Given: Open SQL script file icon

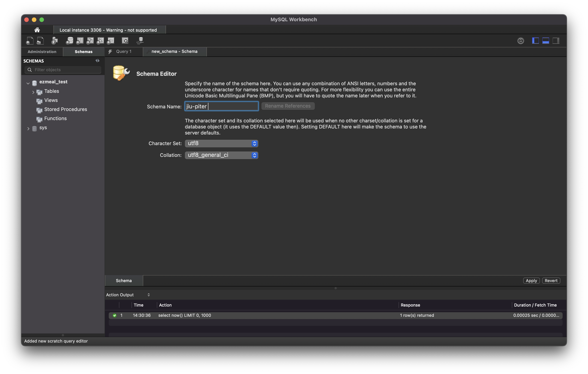Looking at the screenshot, I should [x=40, y=41].
